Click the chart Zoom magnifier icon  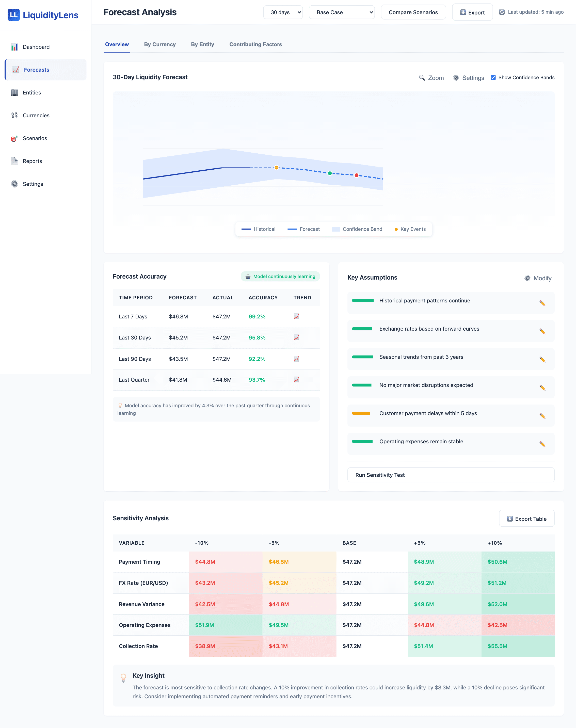click(x=422, y=78)
